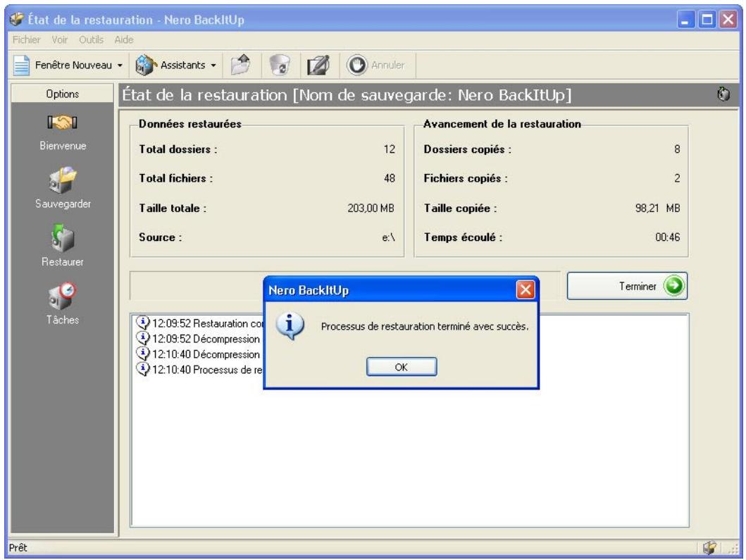Minimize the Nero BackItUp main window
The image size is (746, 560).
[685, 20]
